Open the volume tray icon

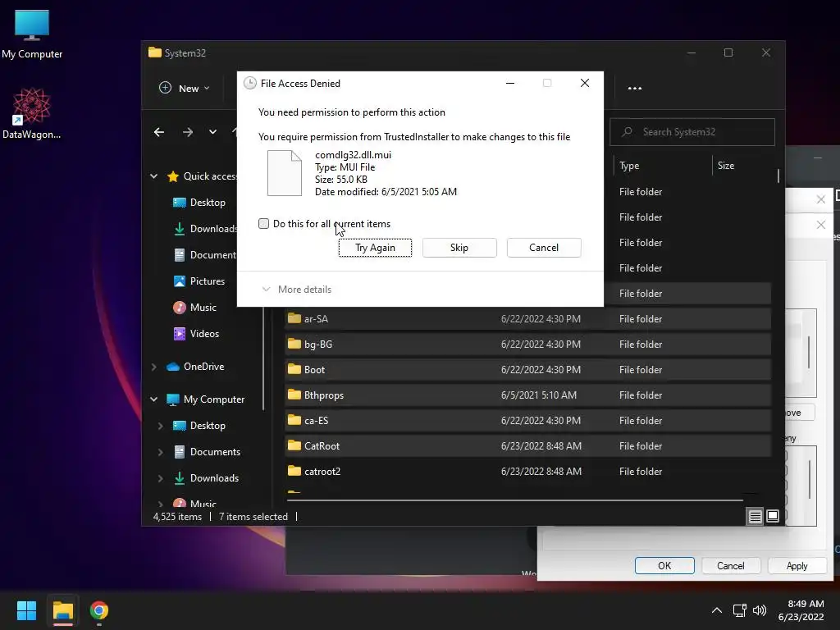(759, 610)
